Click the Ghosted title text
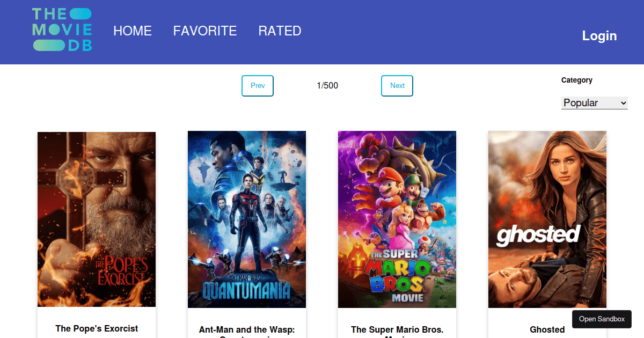The height and width of the screenshot is (338, 644). pyautogui.click(x=547, y=329)
